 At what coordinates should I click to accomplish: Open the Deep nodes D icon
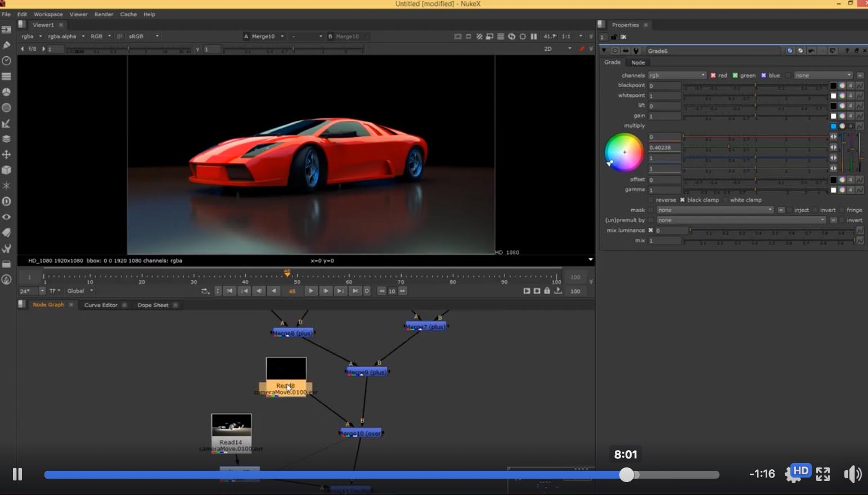7,201
